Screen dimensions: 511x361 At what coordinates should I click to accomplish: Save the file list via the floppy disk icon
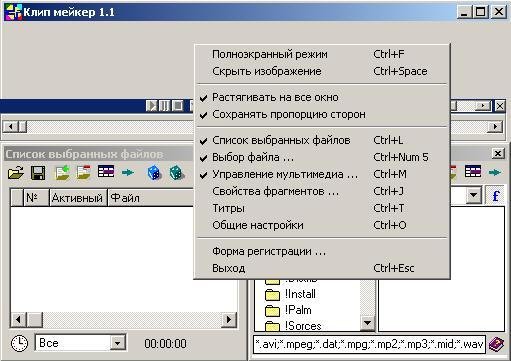(38, 173)
